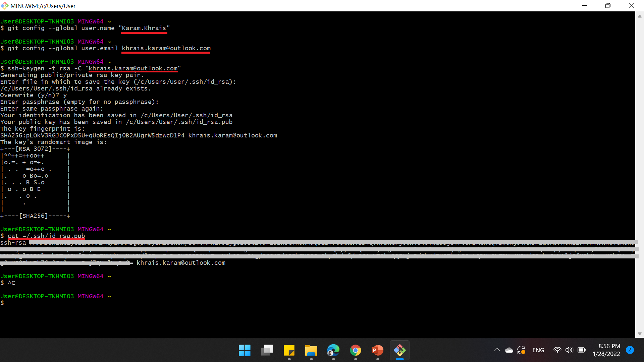
Task: Minimize the MINGW64 terminal window
Action: click(585, 6)
